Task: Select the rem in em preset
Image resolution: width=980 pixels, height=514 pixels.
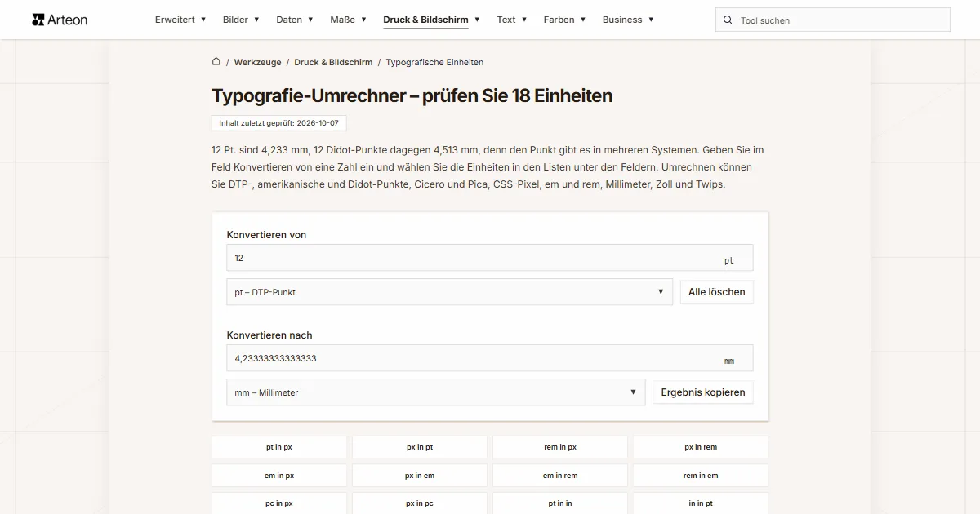Action: click(701, 476)
